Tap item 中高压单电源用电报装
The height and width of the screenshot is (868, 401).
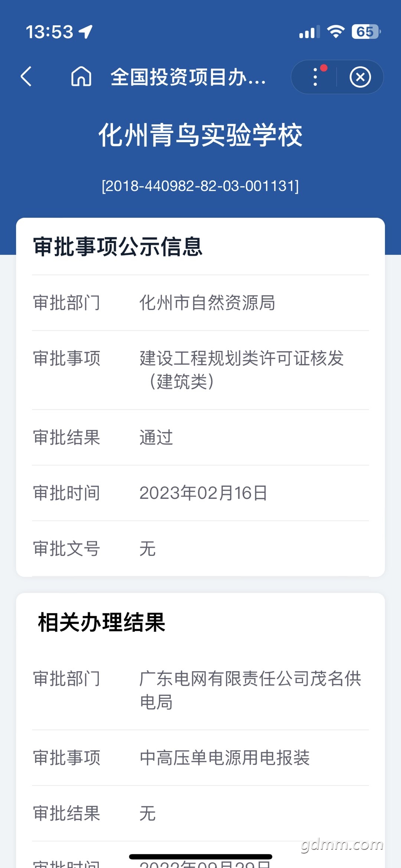[x=225, y=757]
